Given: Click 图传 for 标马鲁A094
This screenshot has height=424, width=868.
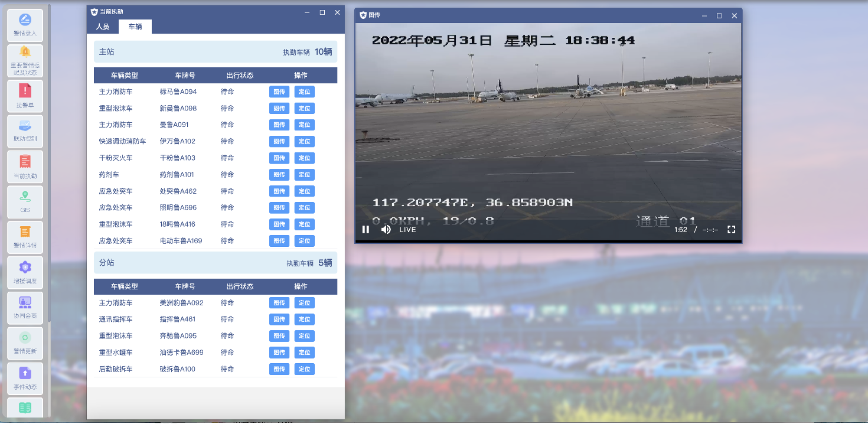Looking at the screenshot, I should click(279, 92).
